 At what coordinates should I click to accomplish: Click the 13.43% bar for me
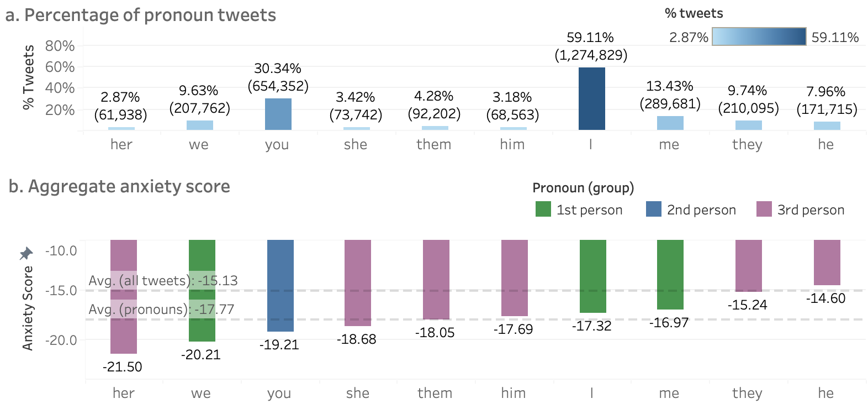click(x=670, y=123)
